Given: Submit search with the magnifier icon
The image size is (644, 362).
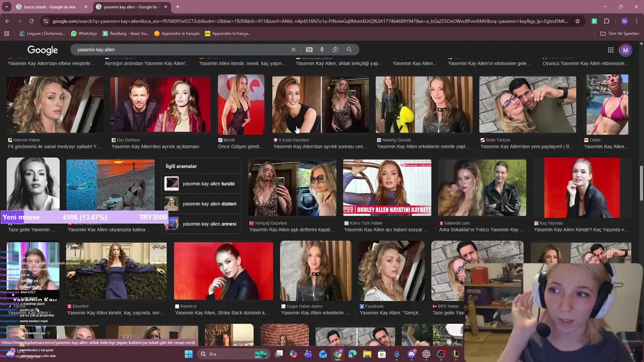Looking at the screenshot, I should click(x=349, y=50).
